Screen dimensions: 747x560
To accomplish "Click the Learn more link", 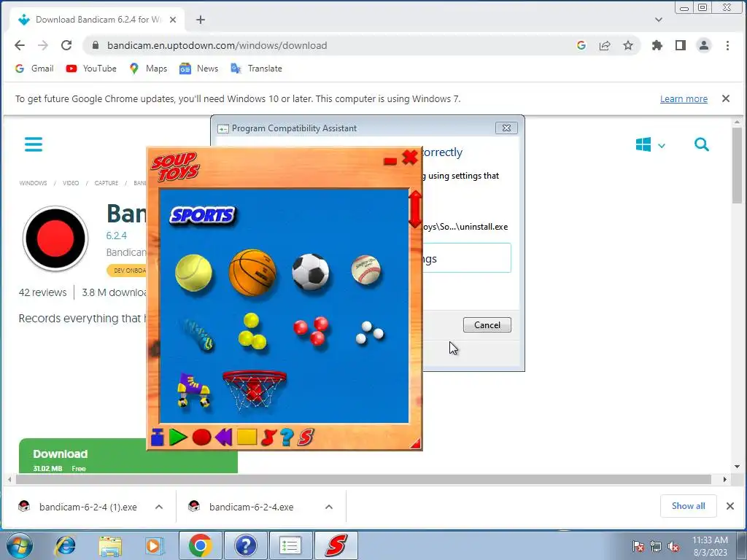I will tap(684, 98).
